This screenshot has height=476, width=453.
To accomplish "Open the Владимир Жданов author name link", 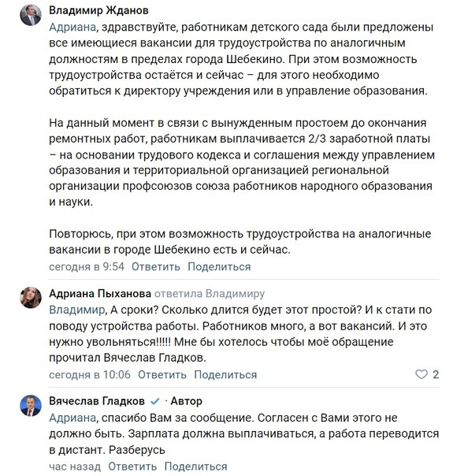I will pos(98,10).
